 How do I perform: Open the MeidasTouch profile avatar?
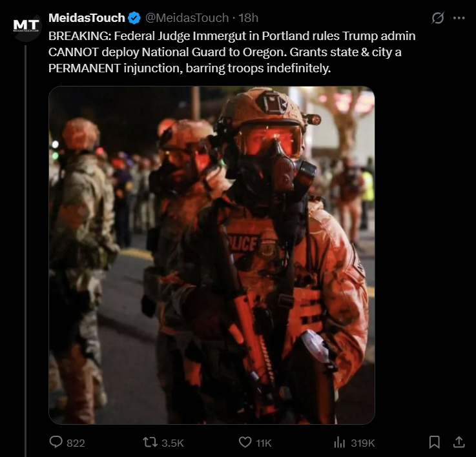click(26, 27)
